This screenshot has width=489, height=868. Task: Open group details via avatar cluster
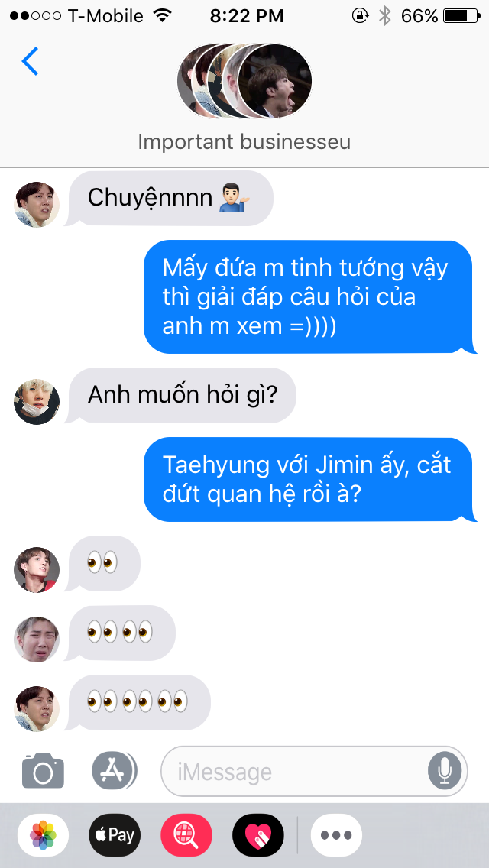pyautogui.click(x=244, y=81)
